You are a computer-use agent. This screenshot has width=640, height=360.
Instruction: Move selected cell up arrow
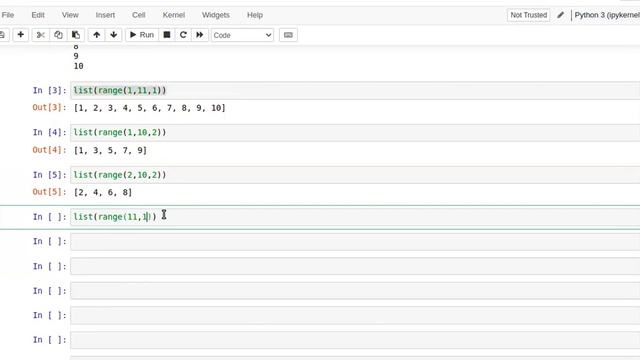click(x=96, y=35)
